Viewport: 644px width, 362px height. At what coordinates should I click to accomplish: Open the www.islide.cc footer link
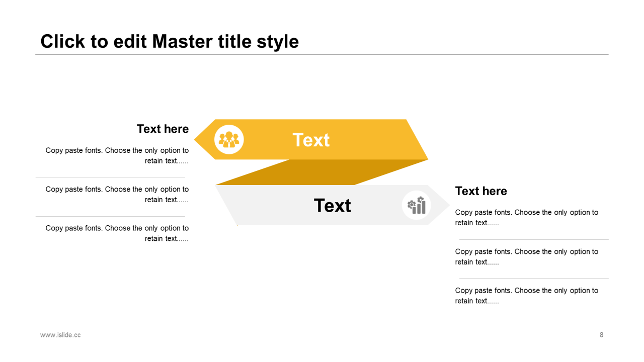tap(60, 335)
